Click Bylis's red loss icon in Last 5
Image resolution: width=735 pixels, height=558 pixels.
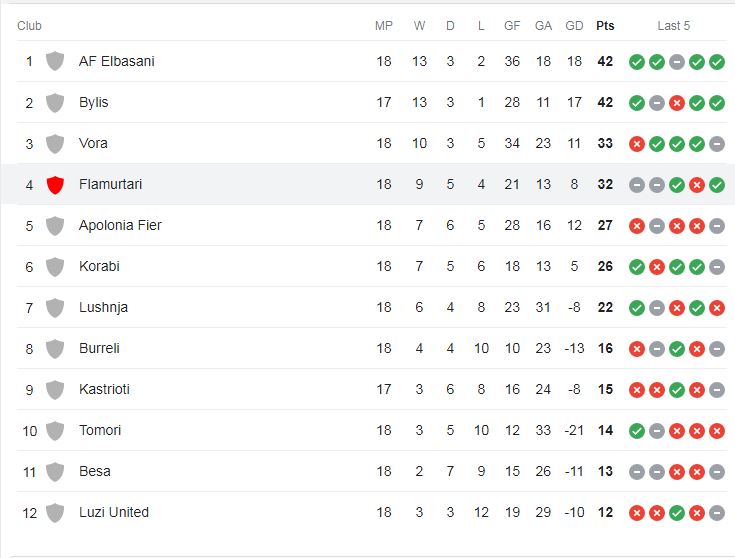tap(676, 103)
